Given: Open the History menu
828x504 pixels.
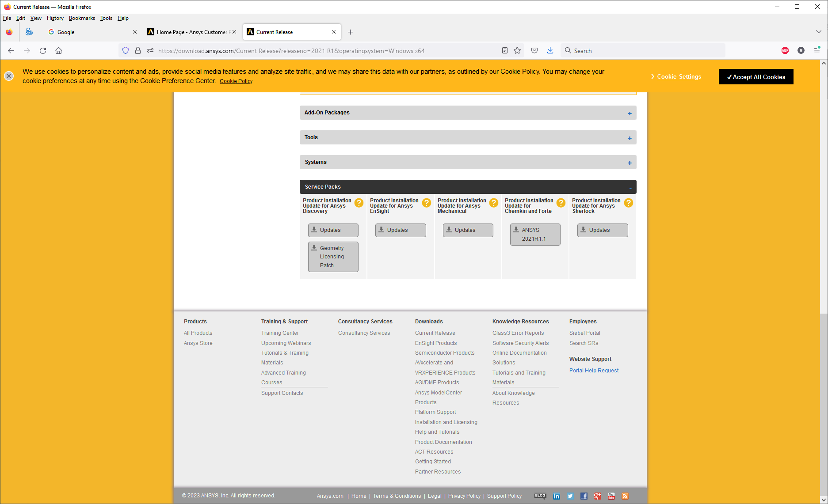Looking at the screenshot, I should [x=55, y=18].
